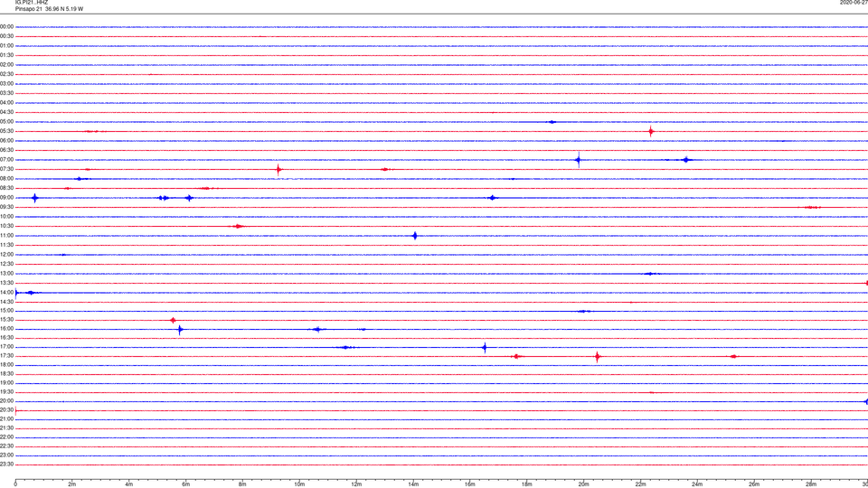Select the 07:00 trace time label

[6, 160]
